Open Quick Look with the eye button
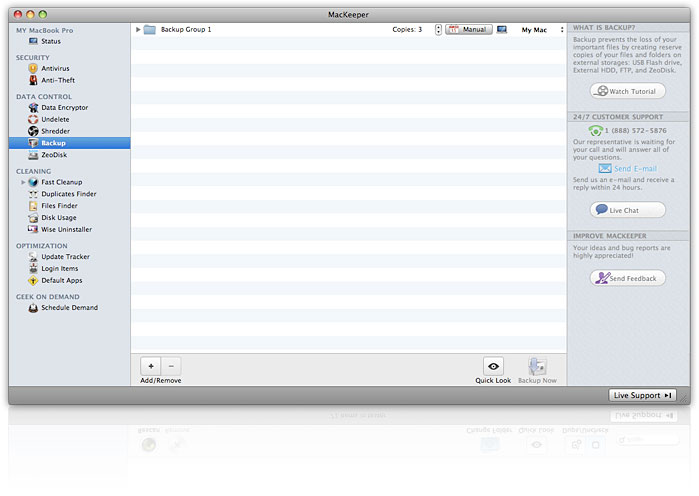The width and height of the screenshot is (699, 496). click(x=493, y=366)
